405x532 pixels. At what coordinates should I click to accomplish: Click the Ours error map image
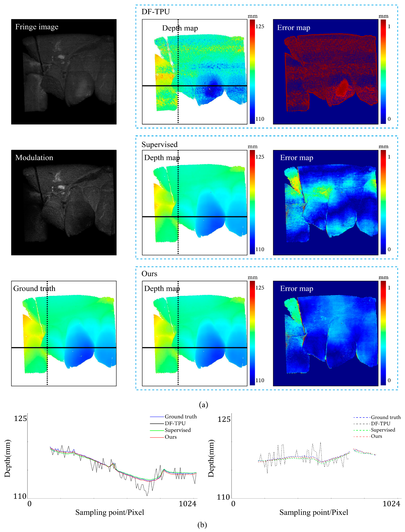[x=325, y=333]
